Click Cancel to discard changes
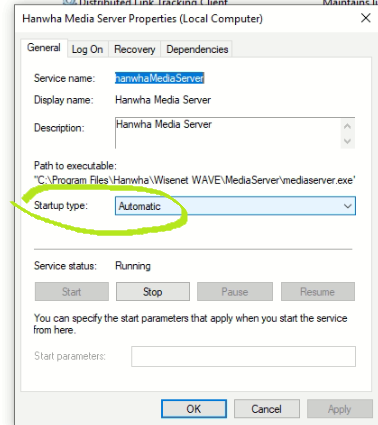378x425 pixels. click(x=266, y=409)
